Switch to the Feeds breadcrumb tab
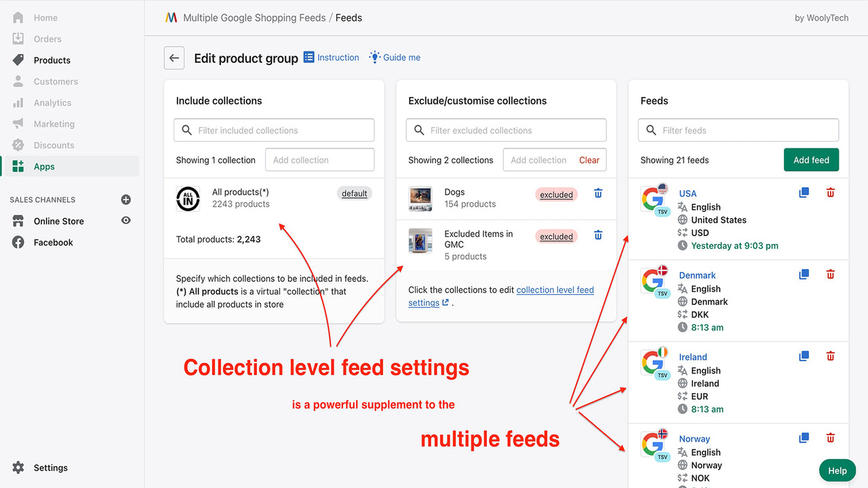 tap(348, 18)
